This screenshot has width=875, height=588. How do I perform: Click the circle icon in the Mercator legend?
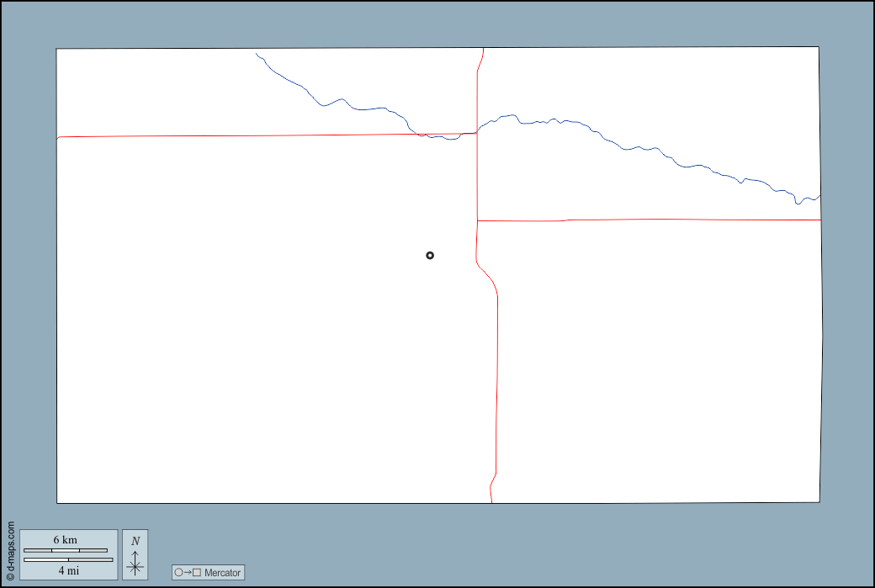pos(178,573)
